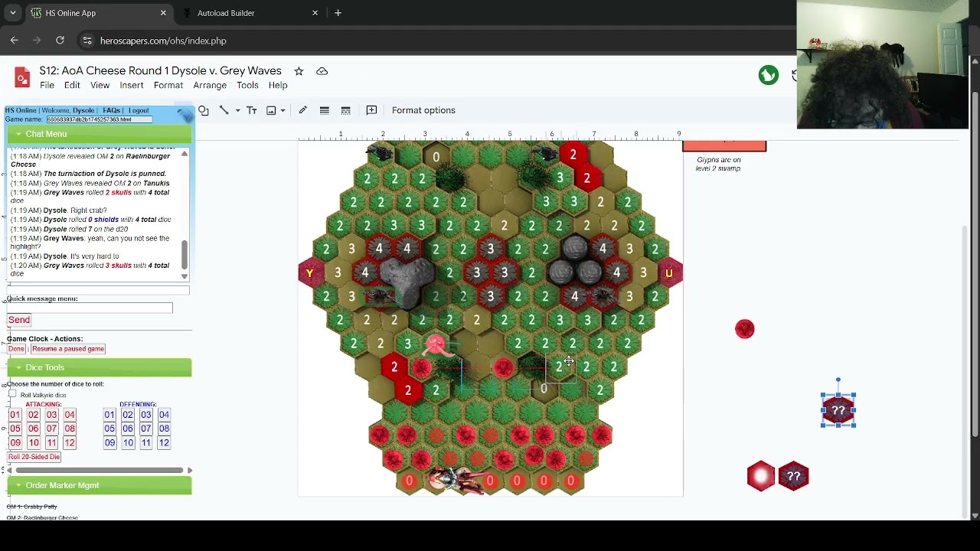The image size is (980, 551).
Task: Roll 08 defending dice
Action: point(164,429)
